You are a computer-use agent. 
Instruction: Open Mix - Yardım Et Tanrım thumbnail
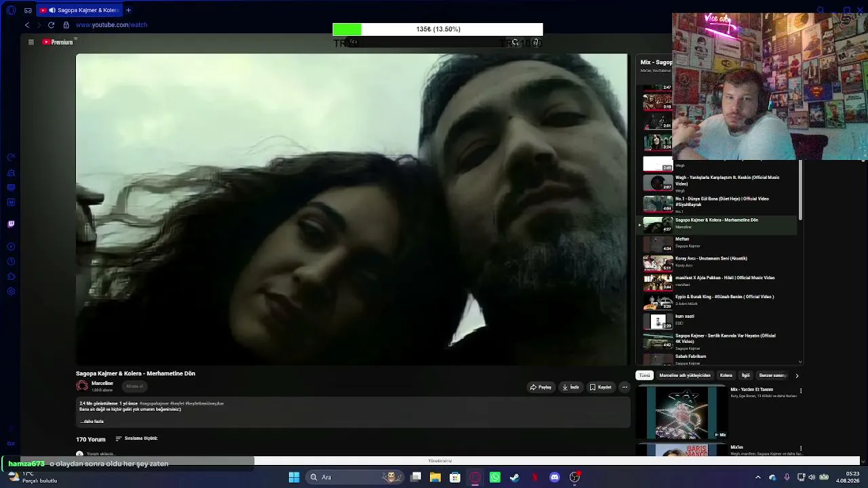click(682, 413)
